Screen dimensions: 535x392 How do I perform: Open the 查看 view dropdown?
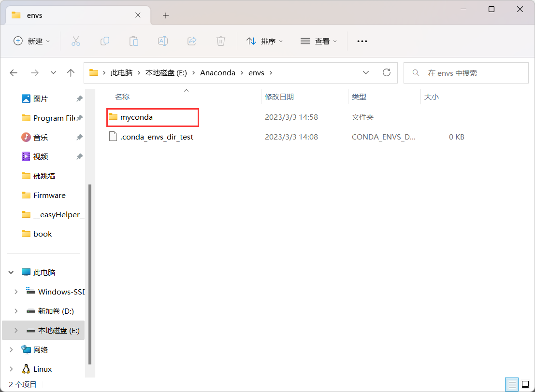[318, 41]
